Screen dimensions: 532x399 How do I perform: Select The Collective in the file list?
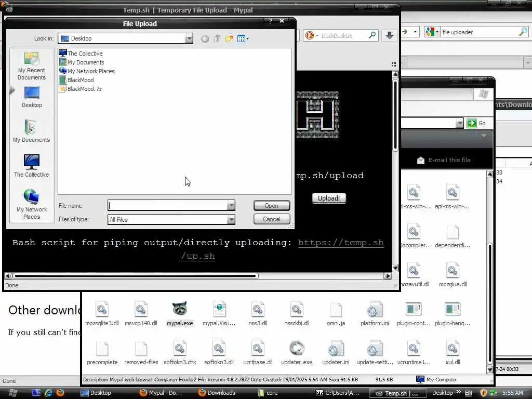pyautogui.click(x=81, y=54)
